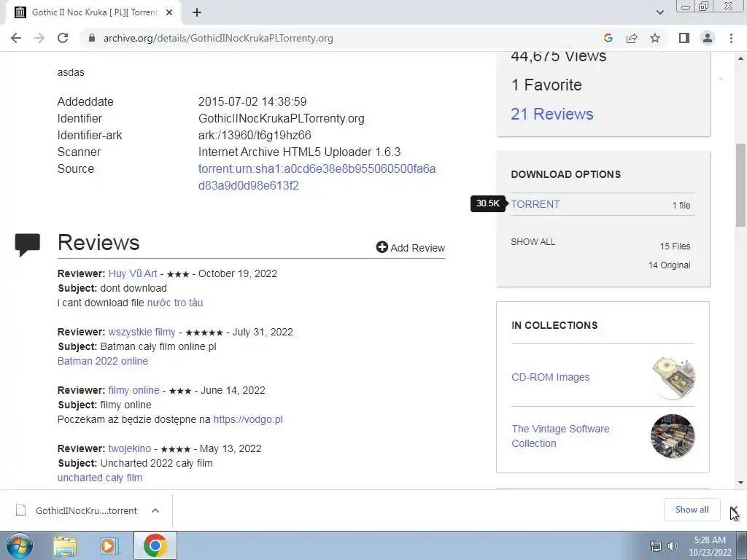747x560 pixels.
Task: Open reviewer Huy Vũ Art profile
Action: point(133,273)
